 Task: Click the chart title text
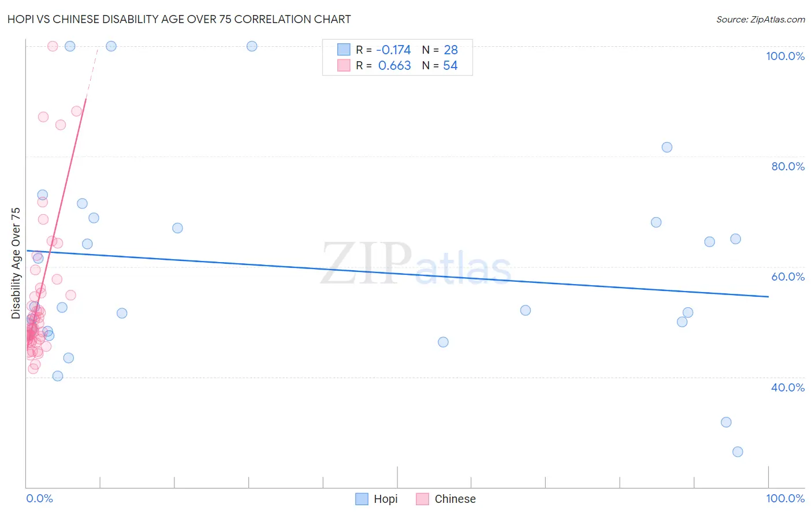pos(179,19)
